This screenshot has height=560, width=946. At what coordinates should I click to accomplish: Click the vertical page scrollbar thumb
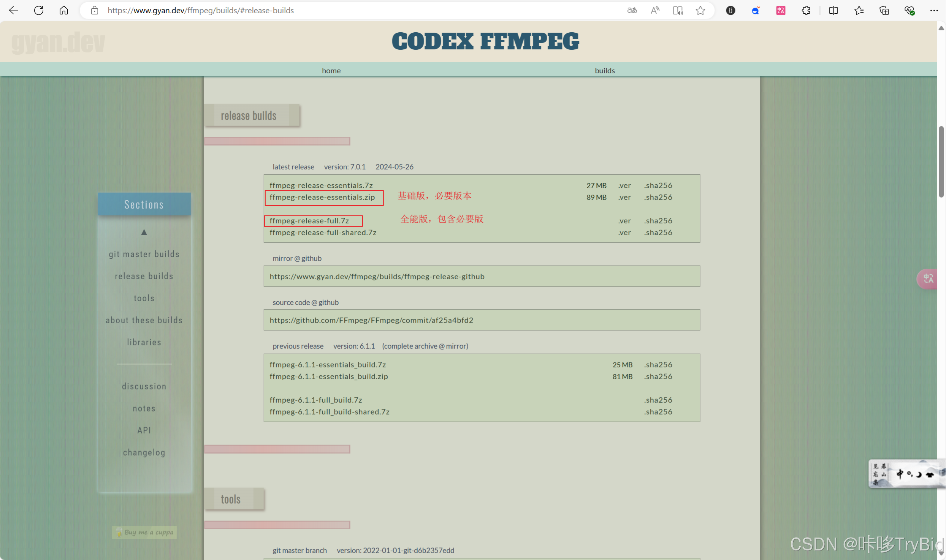pos(941,162)
